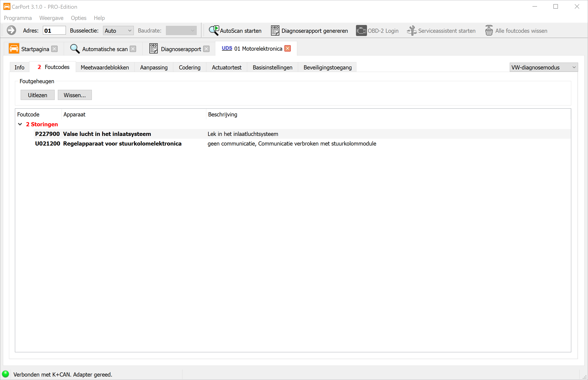Switch to the Meetwaardeblokken tab
Image resolution: width=588 pixels, height=380 pixels.
point(104,67)
